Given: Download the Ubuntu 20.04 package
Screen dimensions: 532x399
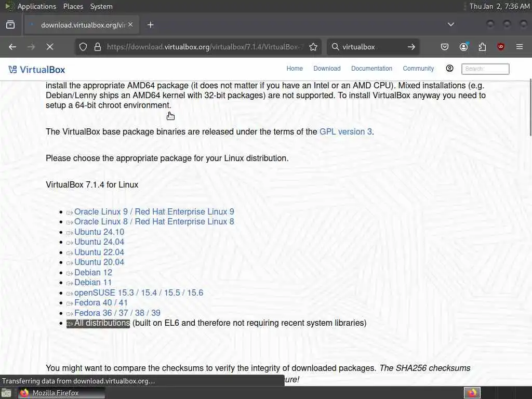Looking at the screenshot, I should coord(99,262).
